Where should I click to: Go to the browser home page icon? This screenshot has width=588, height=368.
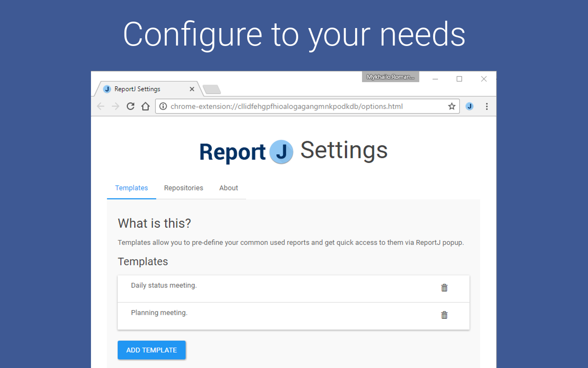[x=146, y=106]
